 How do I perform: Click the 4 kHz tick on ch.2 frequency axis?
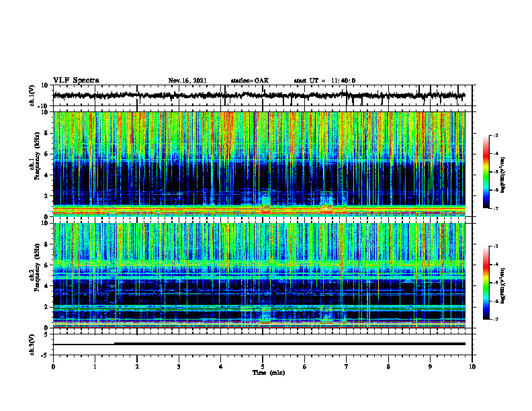(47, 286)
